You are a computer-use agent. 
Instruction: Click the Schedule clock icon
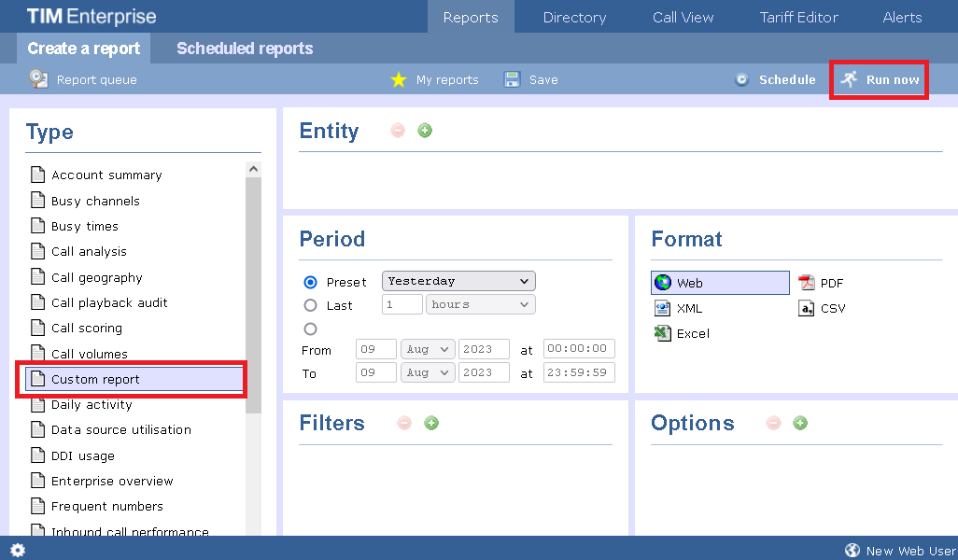click(x=742, y=79)
